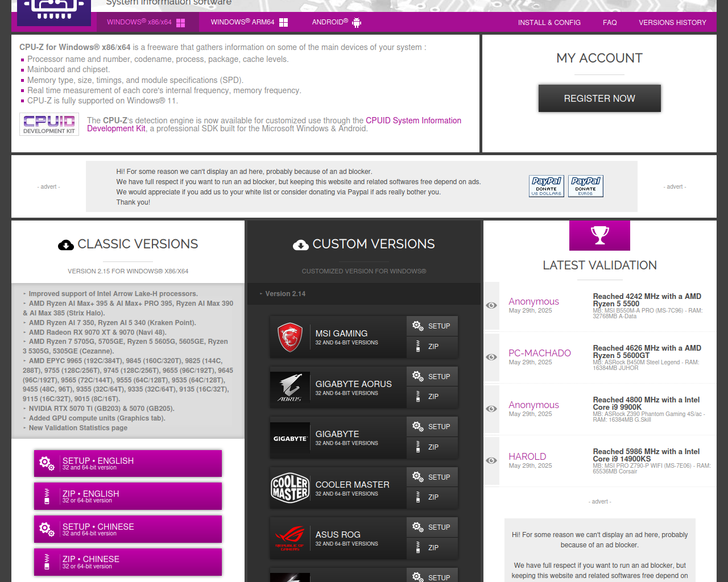Click the gears icon on Setup English
The height and width of the screenshot is (582, 728).
(47, 464)
